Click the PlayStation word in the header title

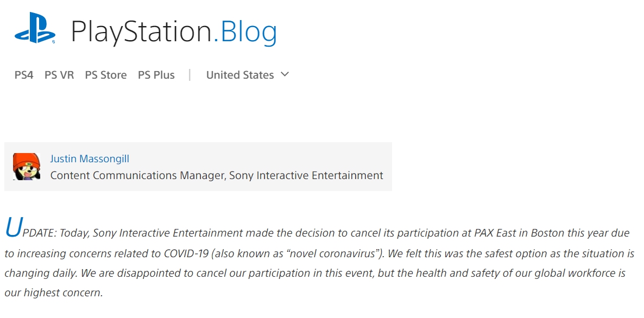point(142,31)
